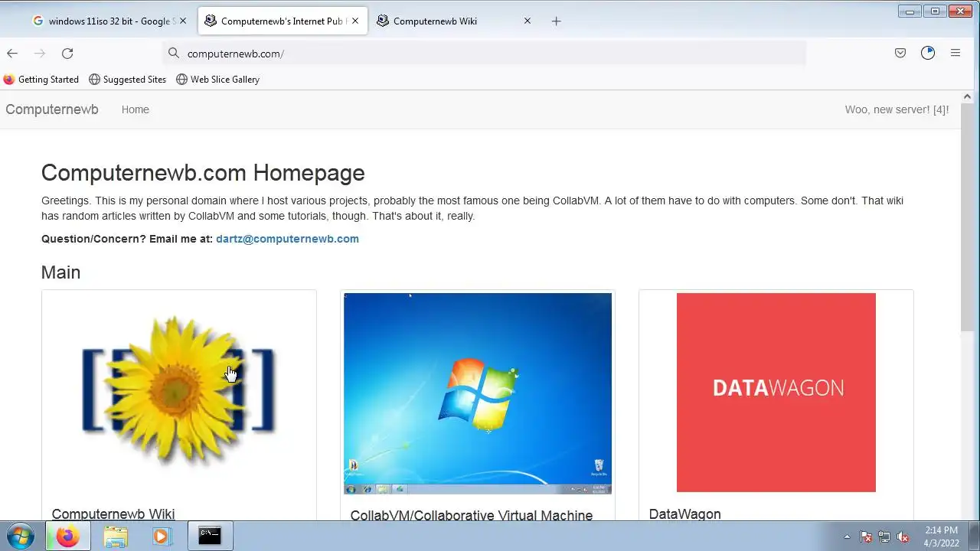Open Windows Media Player taskbar icon
Screen dimensions: 980x551
pyautogui.click(x=161, y=536)
